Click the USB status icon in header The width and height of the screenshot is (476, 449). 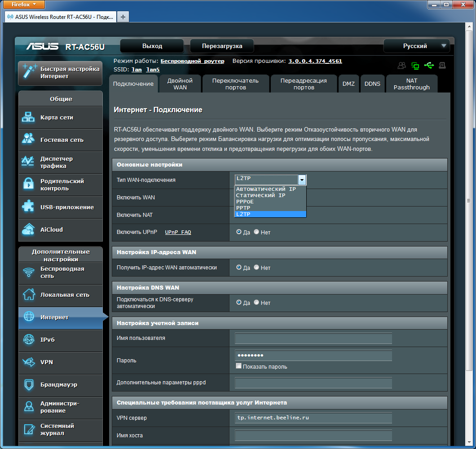click(x=429, y=66)
